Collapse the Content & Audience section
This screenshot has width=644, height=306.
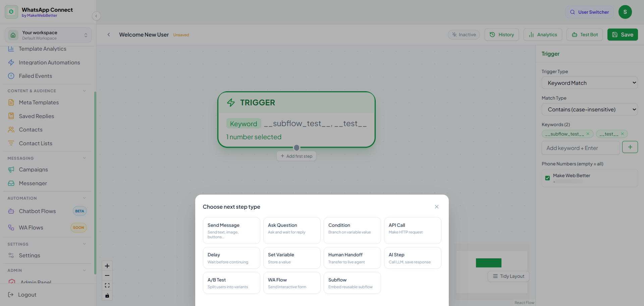tap(85, 91)
